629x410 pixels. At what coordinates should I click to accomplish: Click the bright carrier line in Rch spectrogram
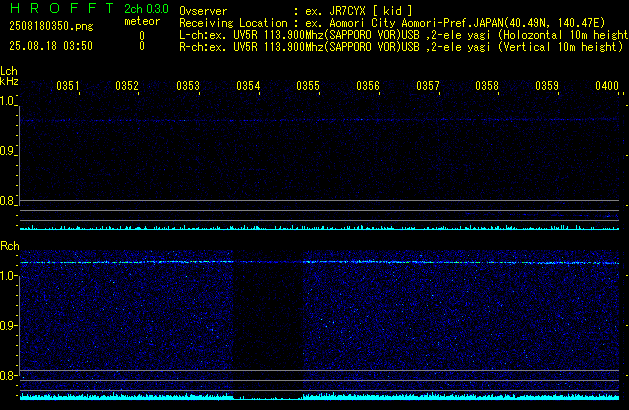point(320,262)
